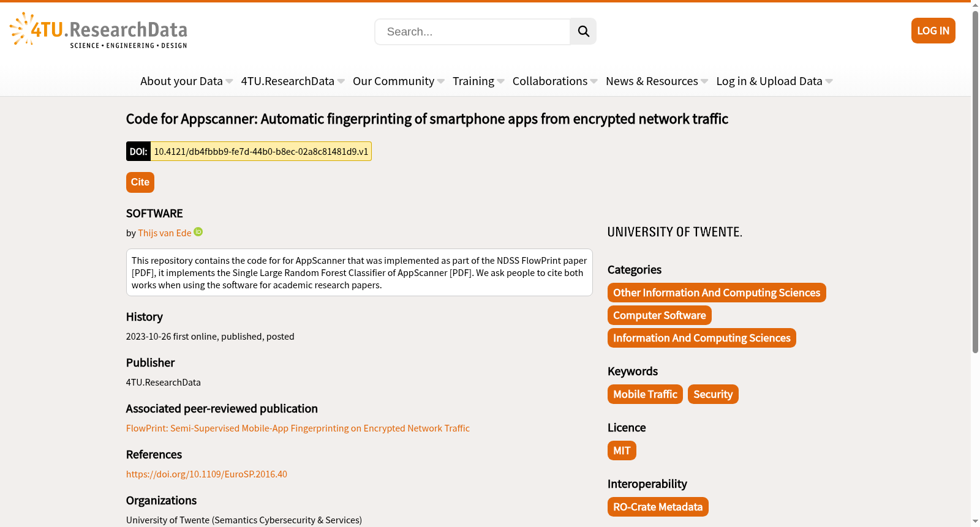
Task: Open the Training menu
Action: tap(473, 81)
